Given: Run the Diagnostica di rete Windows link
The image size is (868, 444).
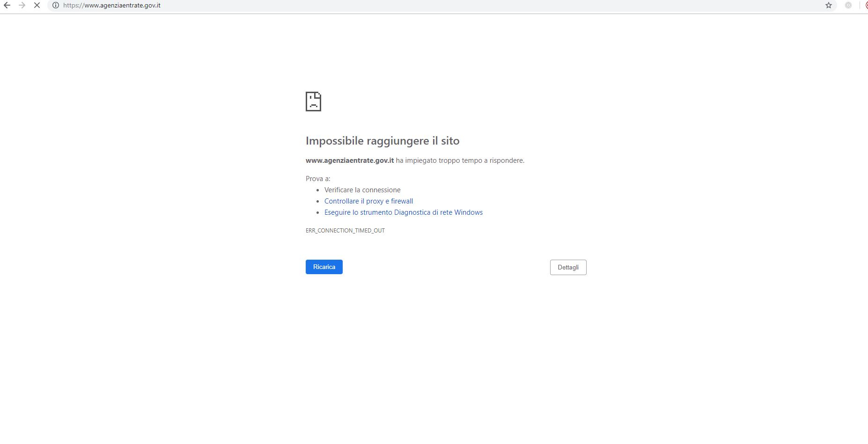Looking at the screenshot, I should pyautogui.click(x=403, y=212).
